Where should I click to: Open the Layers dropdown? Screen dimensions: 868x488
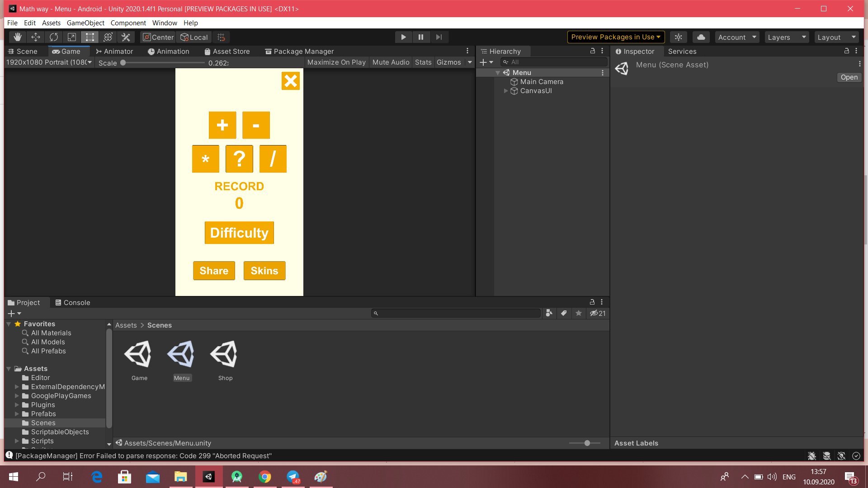[x=787, y=37]
